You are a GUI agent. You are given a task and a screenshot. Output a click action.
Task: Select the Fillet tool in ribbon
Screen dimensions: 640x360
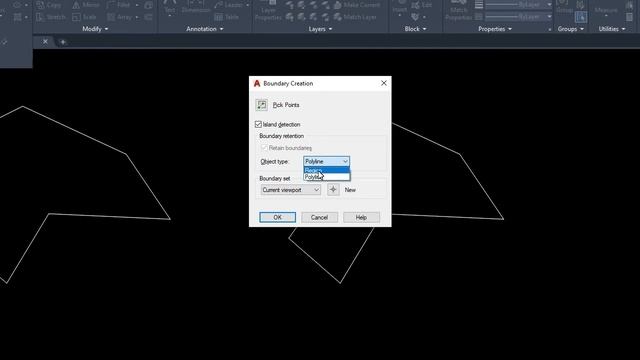point(119,5)
